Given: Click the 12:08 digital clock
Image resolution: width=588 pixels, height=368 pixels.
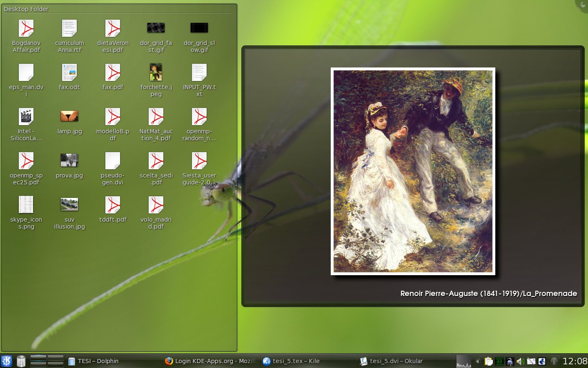Looking at the screenshot, I should pos(575,361).
